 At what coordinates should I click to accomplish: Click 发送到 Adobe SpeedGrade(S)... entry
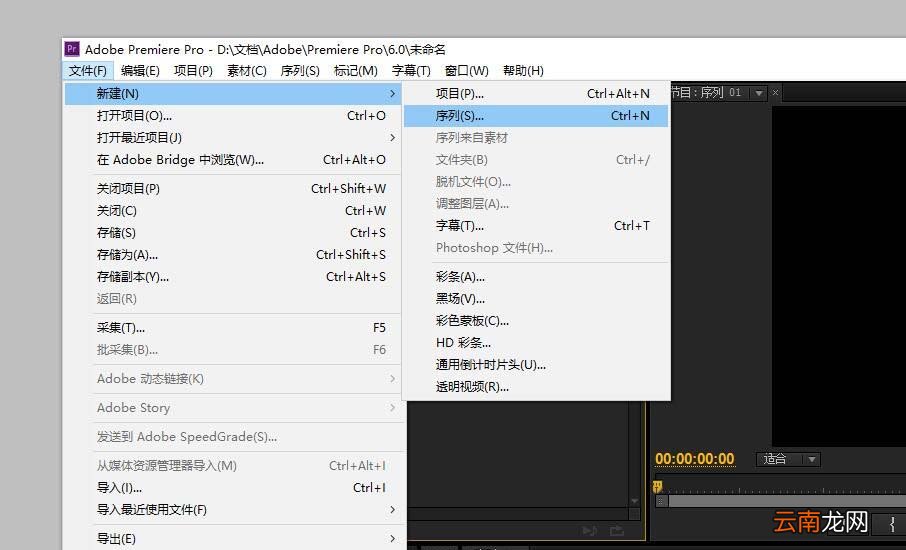point(231,436)
